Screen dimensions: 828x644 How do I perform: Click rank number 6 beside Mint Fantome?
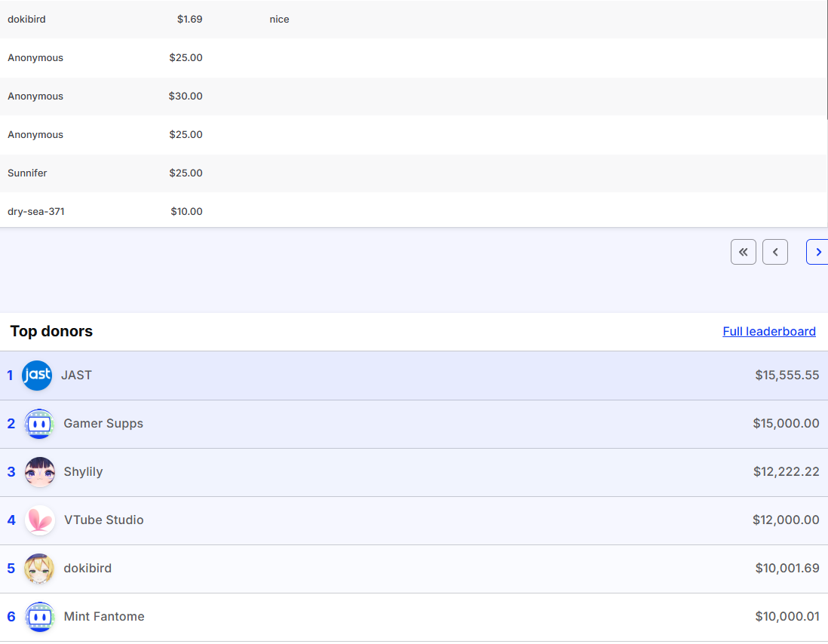(x=11, y=617)
